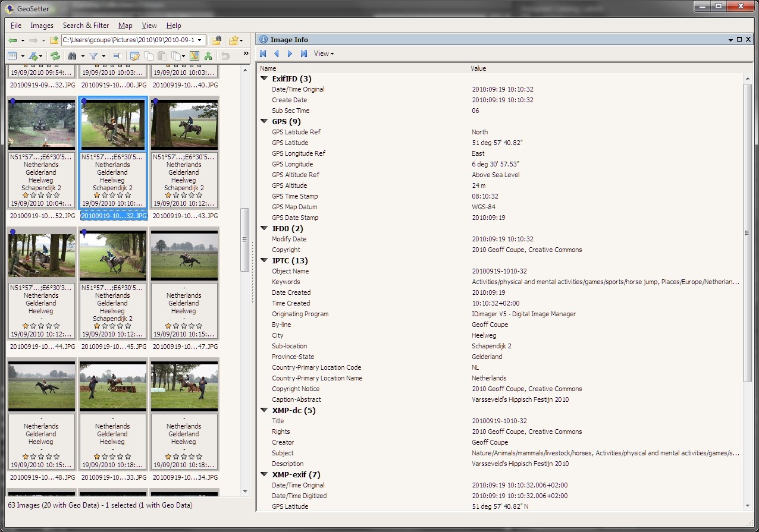Click the funnel filter icon
759x532 pixels.
[93, 56]
